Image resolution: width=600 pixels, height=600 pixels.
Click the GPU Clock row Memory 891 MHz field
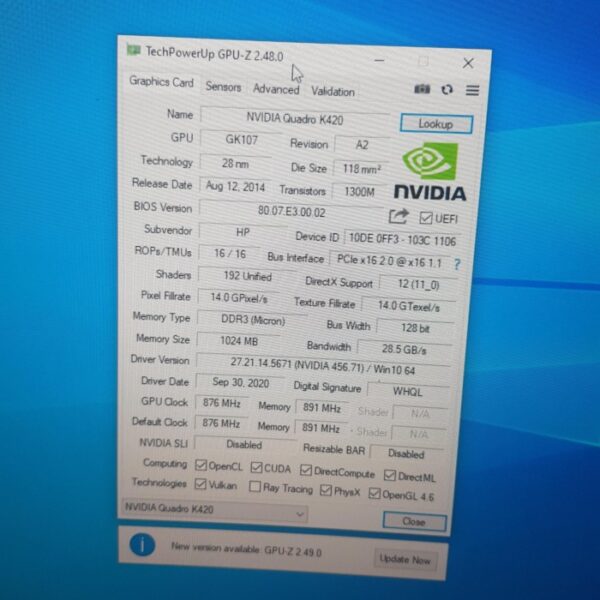(322, 408)
